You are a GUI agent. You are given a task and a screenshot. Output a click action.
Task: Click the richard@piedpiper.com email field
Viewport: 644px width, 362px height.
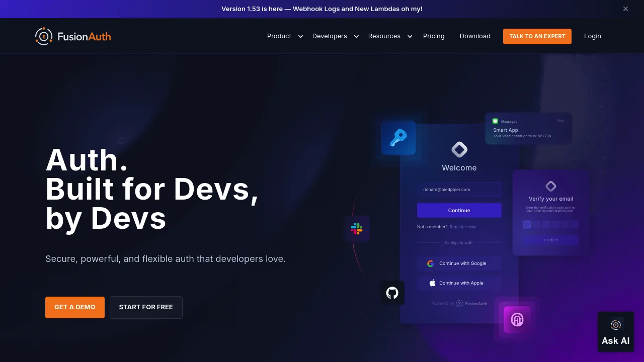[459, 190]
